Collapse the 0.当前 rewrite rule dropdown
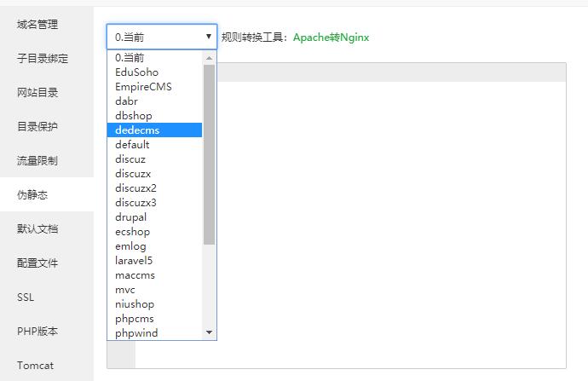This screenshot has height=381, width=588. coord(162,37)
